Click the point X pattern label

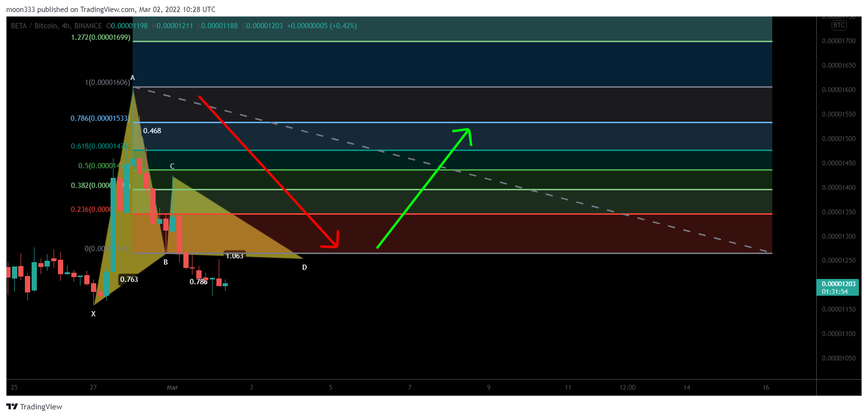[x=93, y=314]
